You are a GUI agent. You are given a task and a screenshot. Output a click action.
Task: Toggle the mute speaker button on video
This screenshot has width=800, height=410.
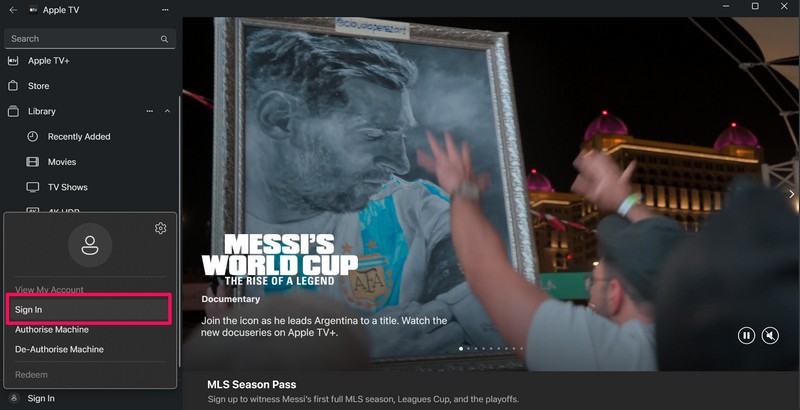point(770,336)
